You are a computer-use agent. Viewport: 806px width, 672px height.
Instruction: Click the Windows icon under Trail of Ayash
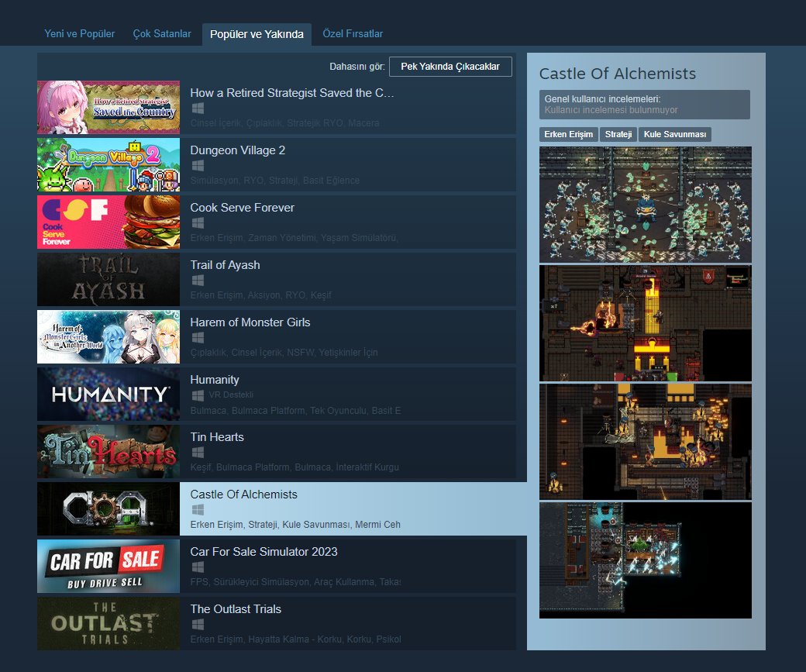[x=198, y=281]
